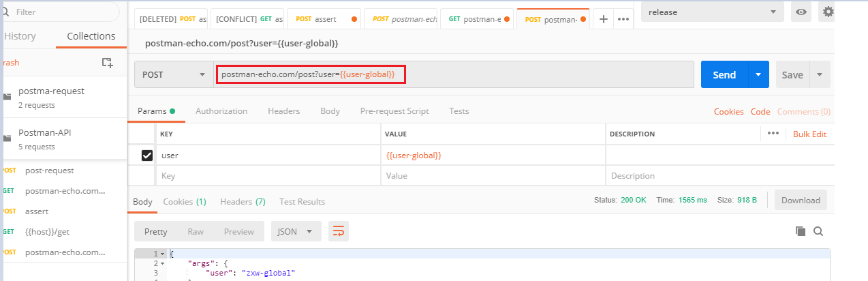Click the sidebar Filter search field

click(61, 12)
